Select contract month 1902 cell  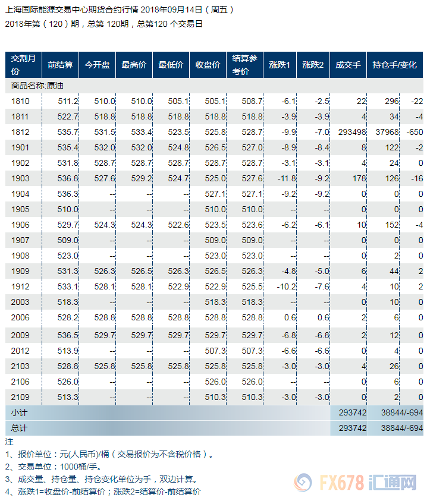(x=21, y=163)
